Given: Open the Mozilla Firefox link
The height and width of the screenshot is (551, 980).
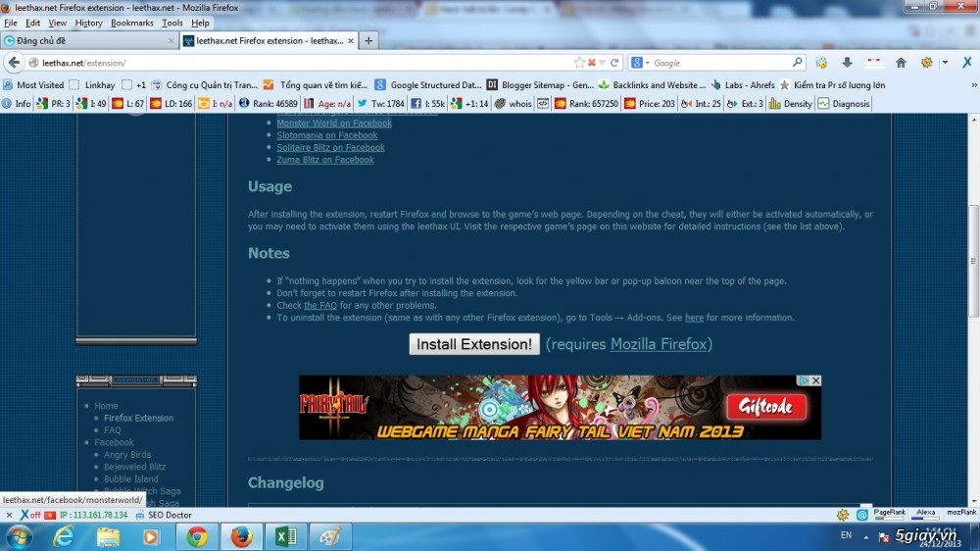Looking at the screenshot, I should pyautogui.click(x=659, y=344).
